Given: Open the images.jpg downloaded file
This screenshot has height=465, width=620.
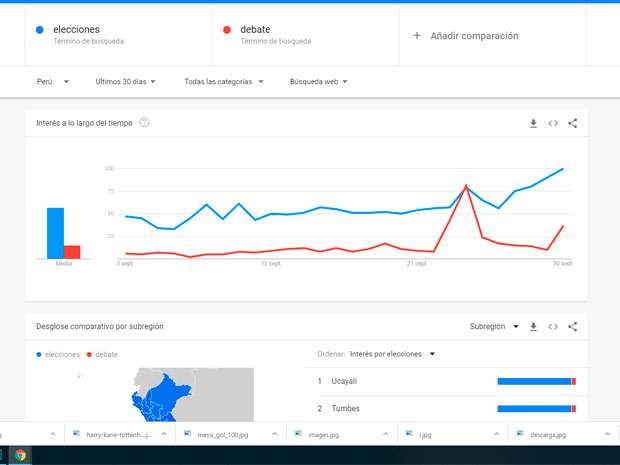Looking at the screenshot, I should coord(323,435).
